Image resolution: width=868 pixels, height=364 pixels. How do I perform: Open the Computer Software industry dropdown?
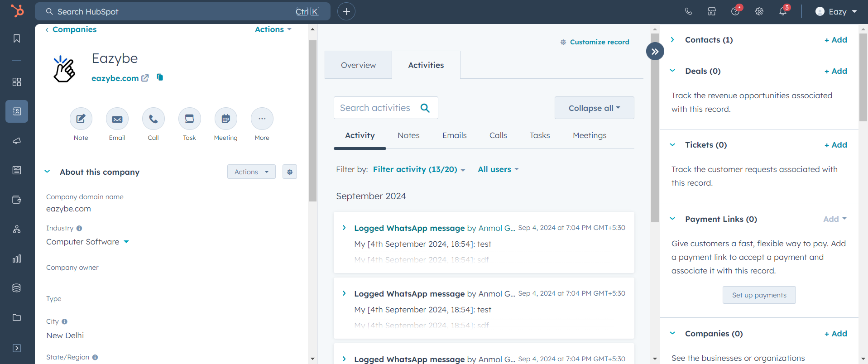87,242
